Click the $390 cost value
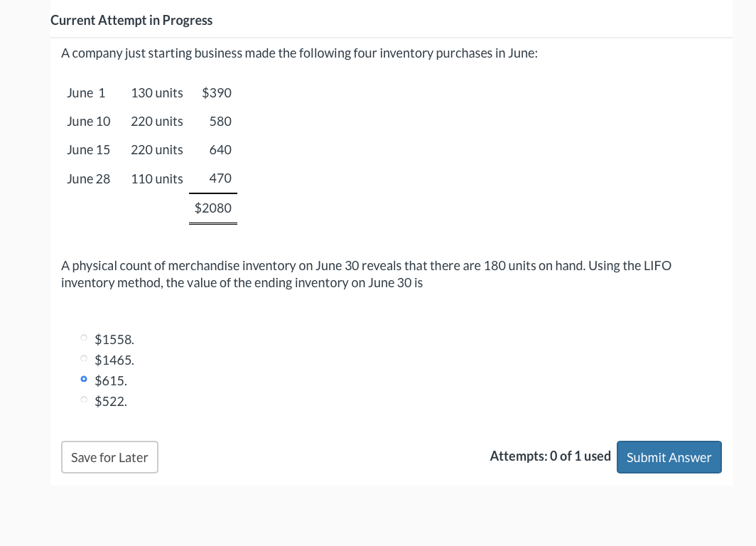The width and height of the screenshot is (756, 546). tap(217, 92)
